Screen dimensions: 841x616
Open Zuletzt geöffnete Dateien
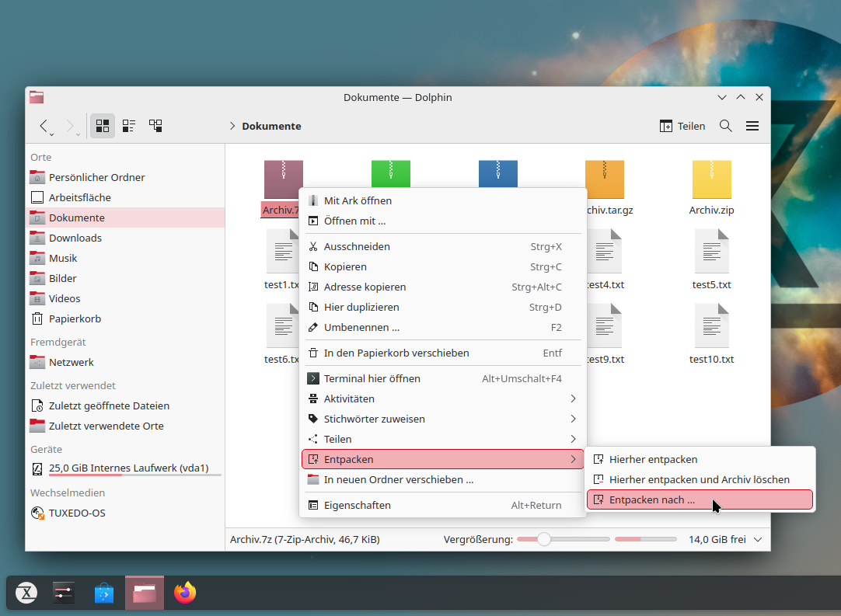pos(125,405)
